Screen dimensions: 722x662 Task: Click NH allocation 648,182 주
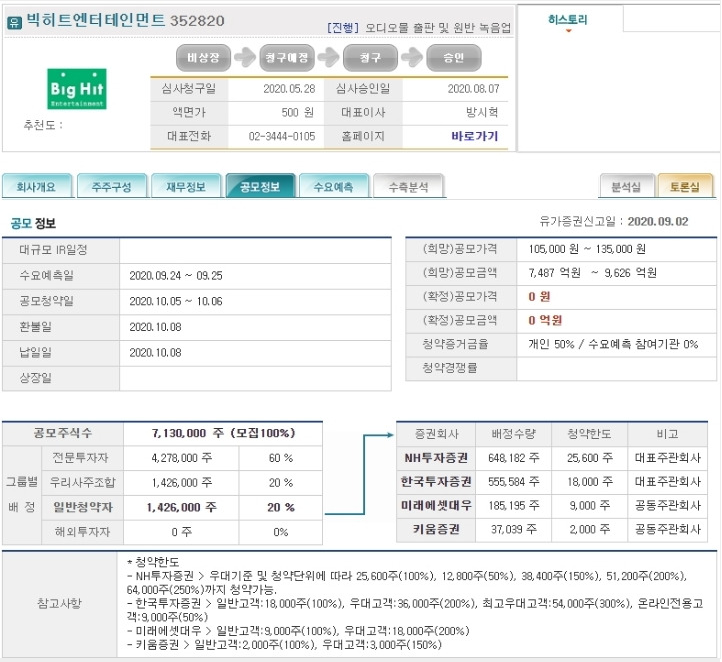(x=513, y=458)
